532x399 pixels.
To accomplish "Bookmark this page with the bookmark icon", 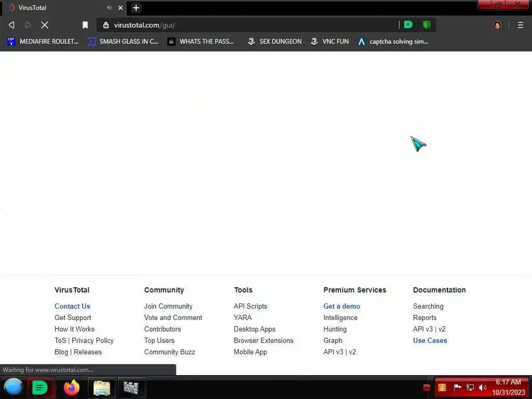I will click(x=85, y=25).
